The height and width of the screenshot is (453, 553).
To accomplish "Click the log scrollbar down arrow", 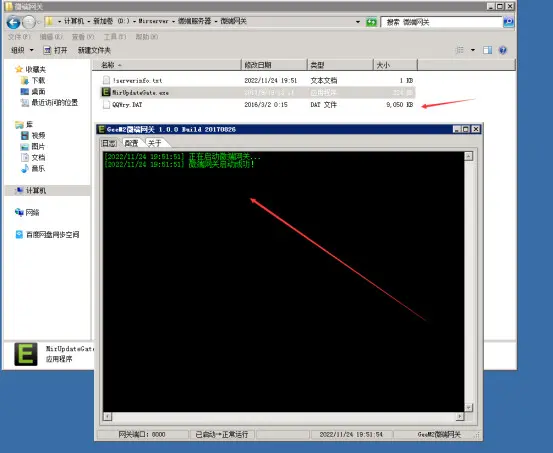I will (x=468, y=407).
